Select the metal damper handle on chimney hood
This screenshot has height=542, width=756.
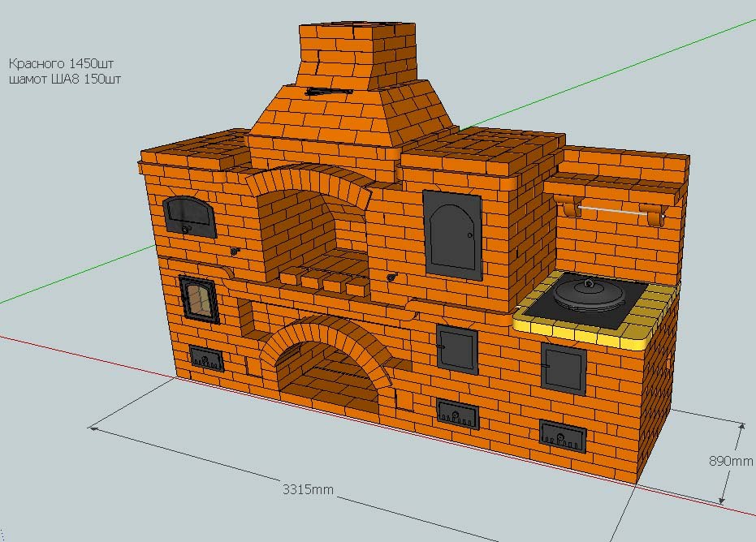tap(329, 92)
